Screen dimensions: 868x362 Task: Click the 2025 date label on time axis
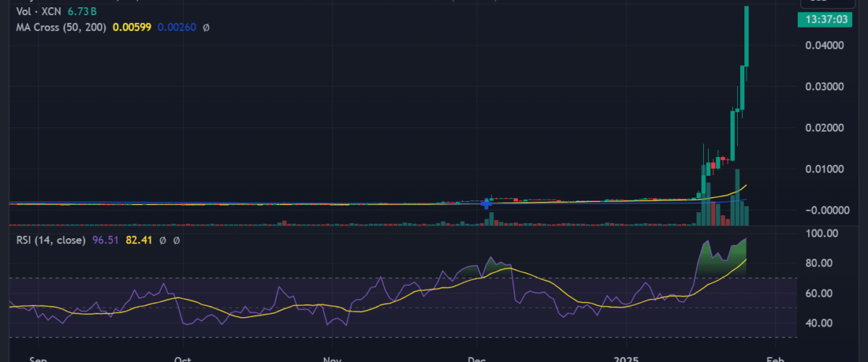click(x=624, y=358)
